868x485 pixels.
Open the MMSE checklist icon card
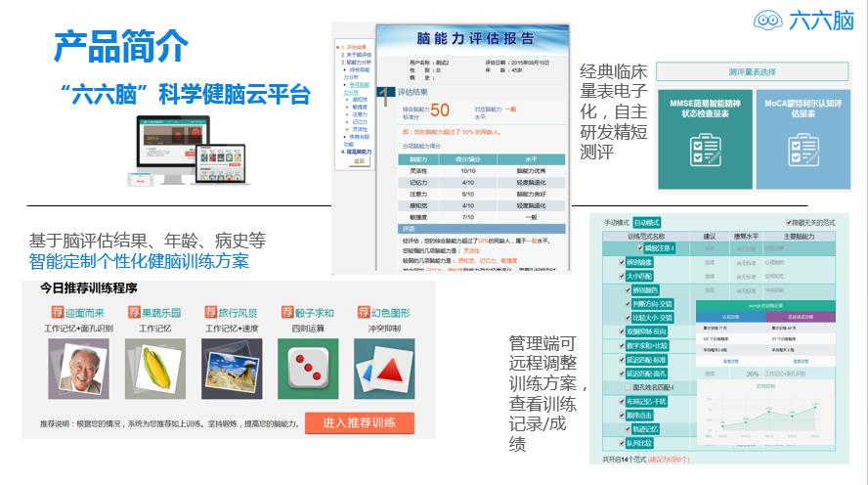pos(706,140)
